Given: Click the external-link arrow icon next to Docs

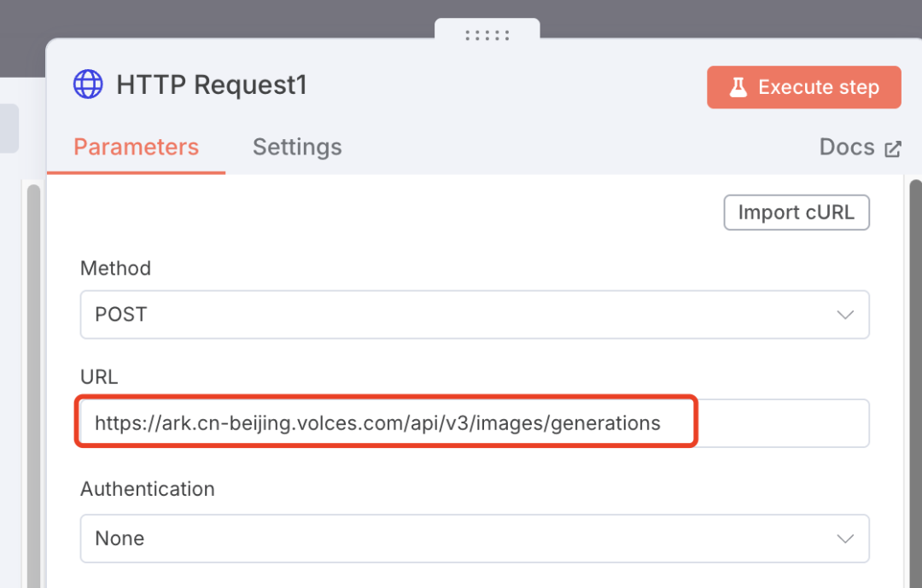Looking at the screenshot, I should 893,148.
